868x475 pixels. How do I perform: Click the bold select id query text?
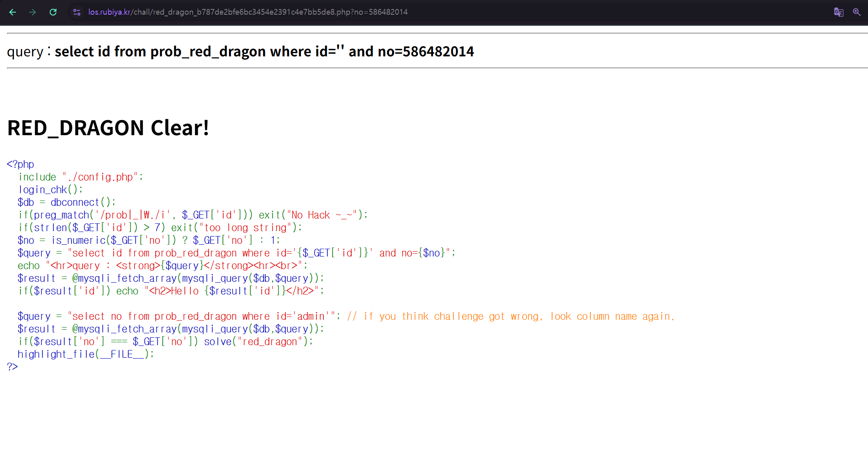[x=264, y=51]
